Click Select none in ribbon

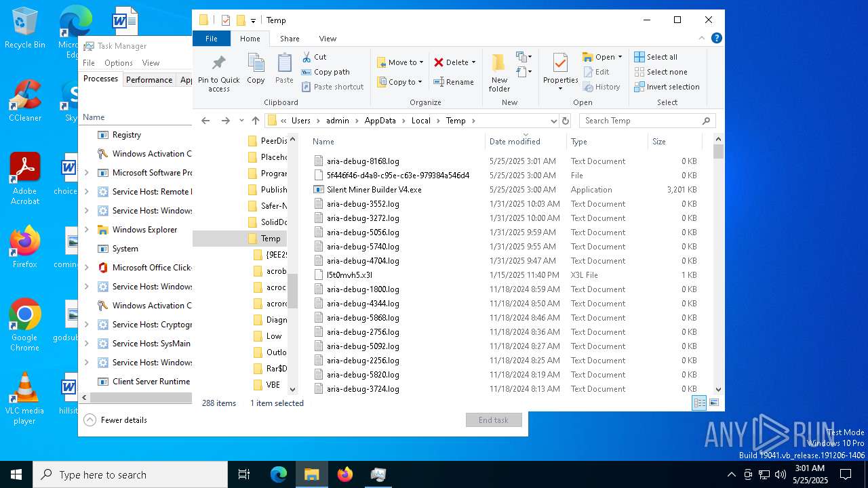tap(660, 72)
